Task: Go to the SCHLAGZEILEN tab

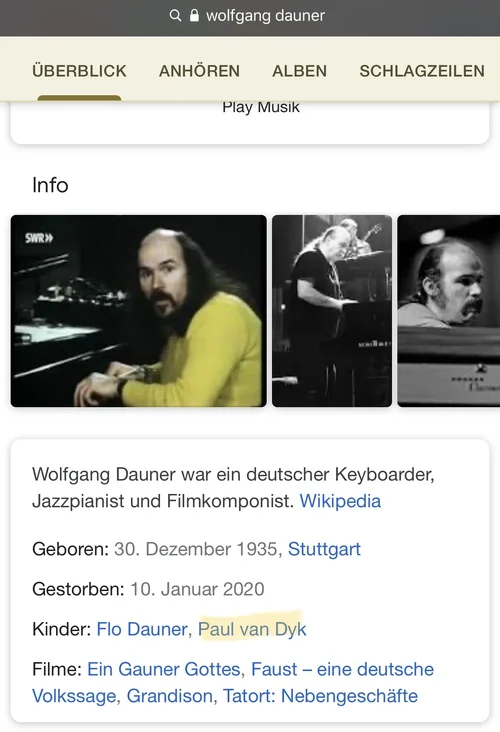Action: pos(422,71)
